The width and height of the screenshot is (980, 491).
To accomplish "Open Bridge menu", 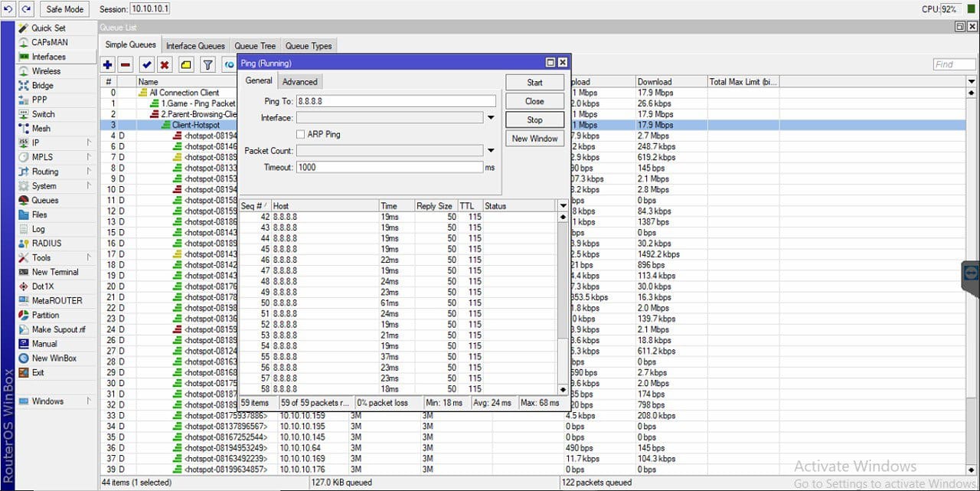I will (x=42, y=86).
